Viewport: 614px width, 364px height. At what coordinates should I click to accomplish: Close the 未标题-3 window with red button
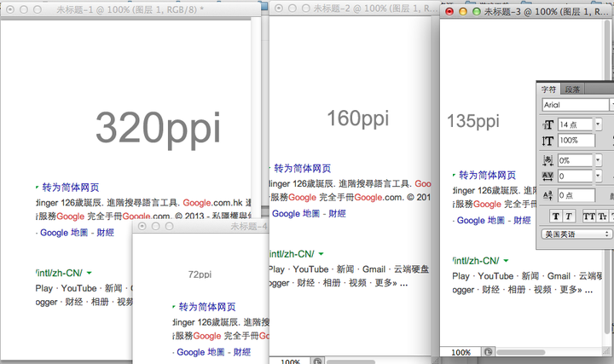(449, 12)
